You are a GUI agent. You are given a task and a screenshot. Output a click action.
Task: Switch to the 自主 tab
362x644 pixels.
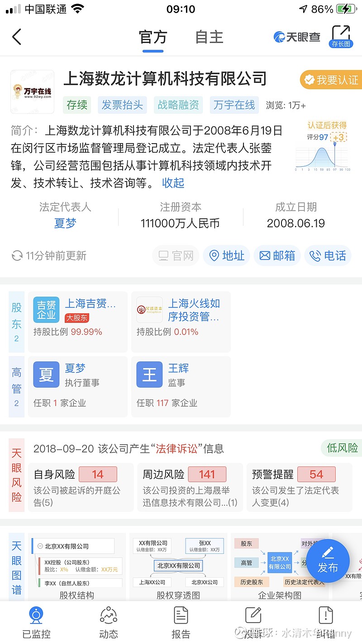[x=208, y=37]
